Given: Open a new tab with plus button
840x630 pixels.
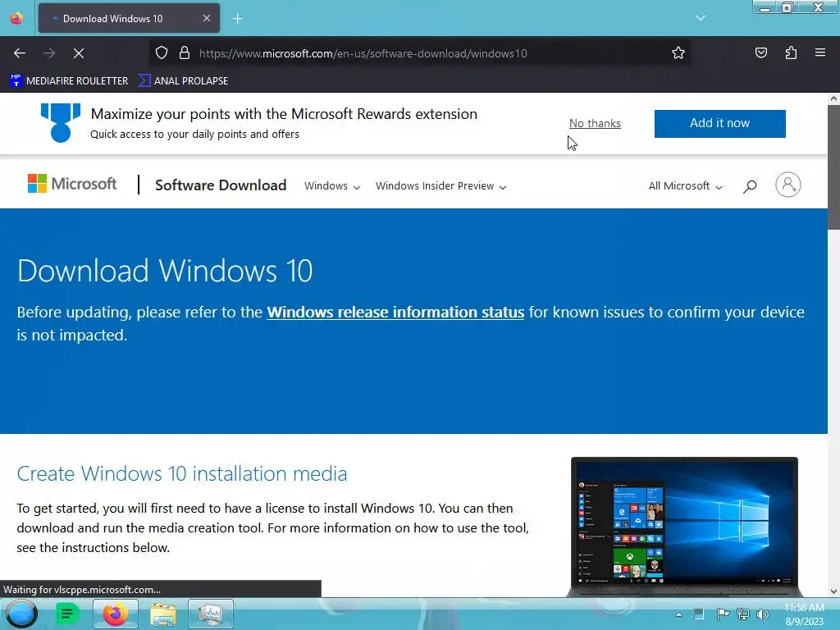Looking at the screenshot, I should pos(238,19).
